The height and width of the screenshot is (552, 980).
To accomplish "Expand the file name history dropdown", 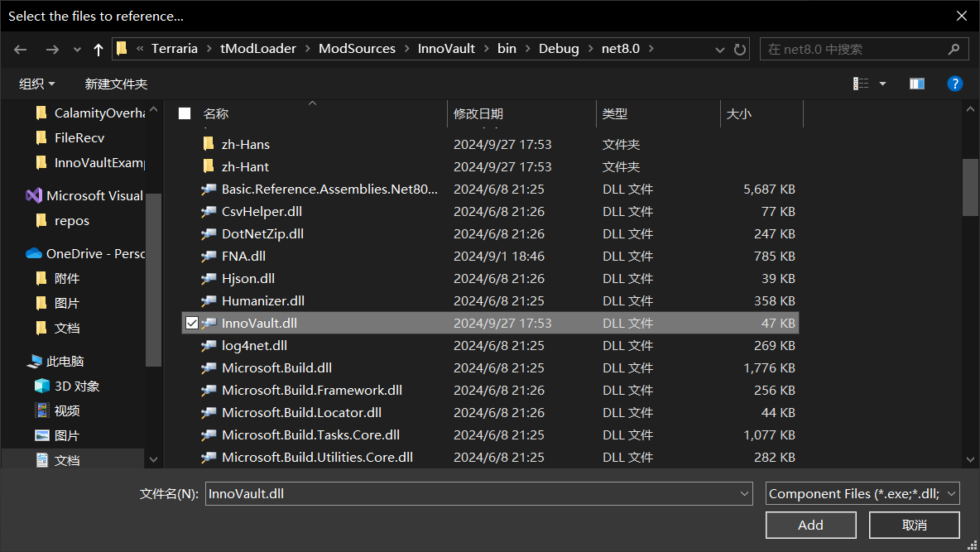I will click(744, 494).
